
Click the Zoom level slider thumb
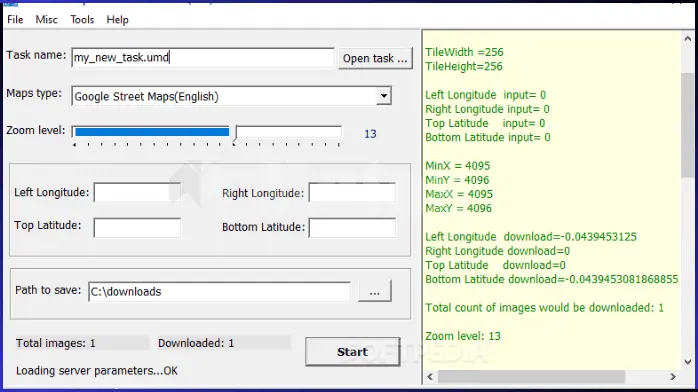[x=235, y=133]
